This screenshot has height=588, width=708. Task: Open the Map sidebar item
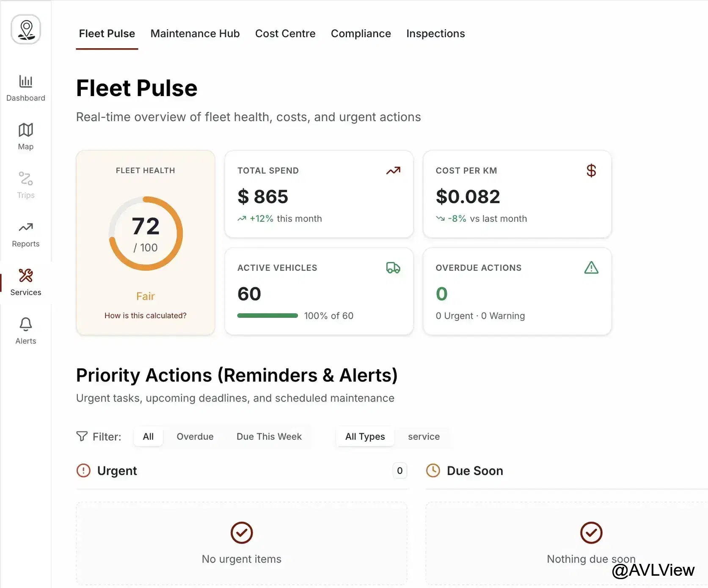[26, 137]
